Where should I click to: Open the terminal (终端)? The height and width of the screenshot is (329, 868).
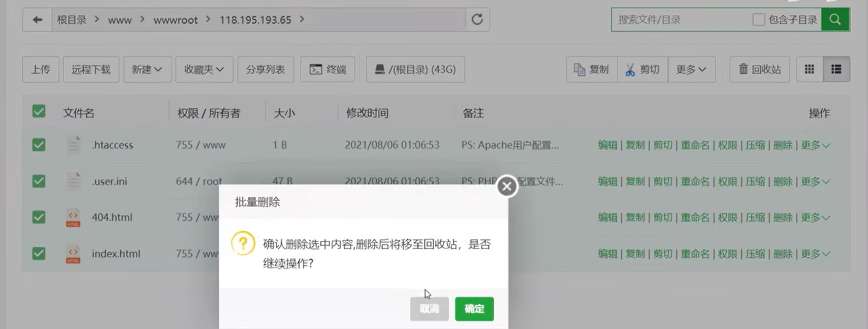[x=328, y=69]
